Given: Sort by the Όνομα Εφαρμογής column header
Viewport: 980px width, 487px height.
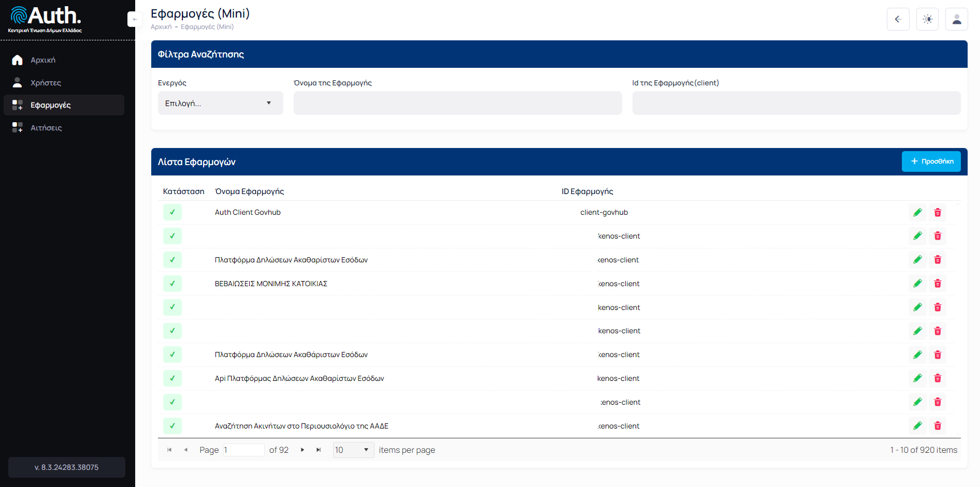Looking at the screenshot, I should tap(250, 191).
